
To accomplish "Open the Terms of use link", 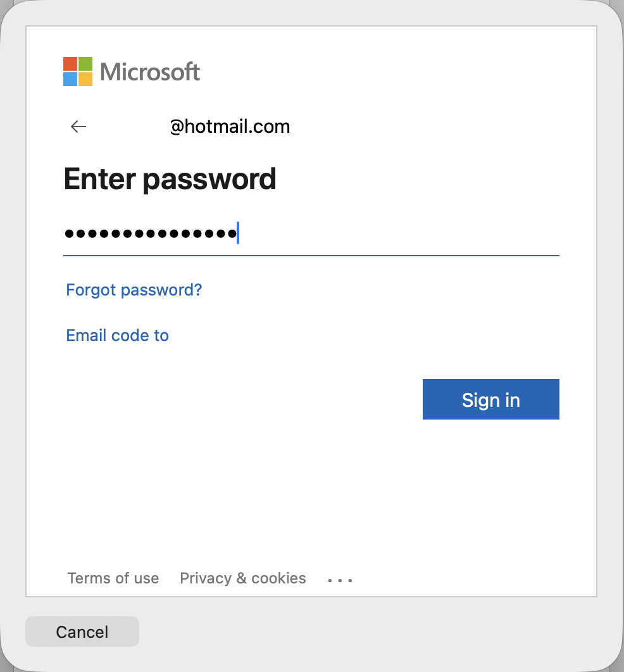I will pyautogui.click(x=113, y=578).
